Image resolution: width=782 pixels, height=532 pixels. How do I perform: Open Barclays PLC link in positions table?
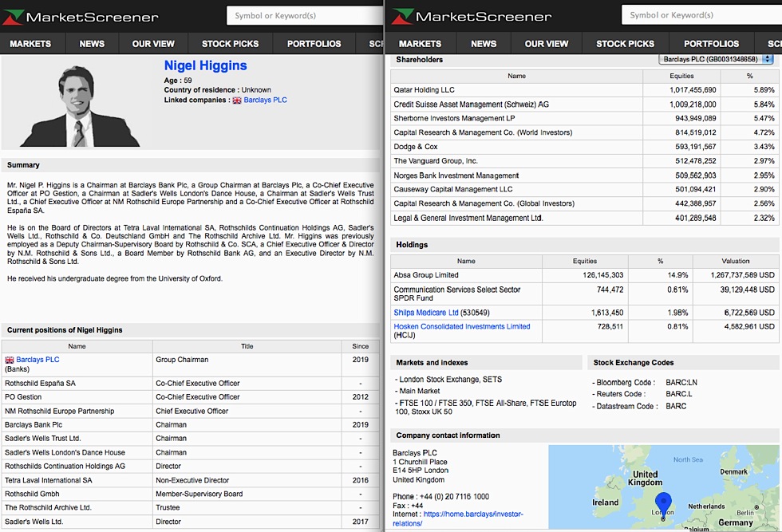(x=38, y=360)
